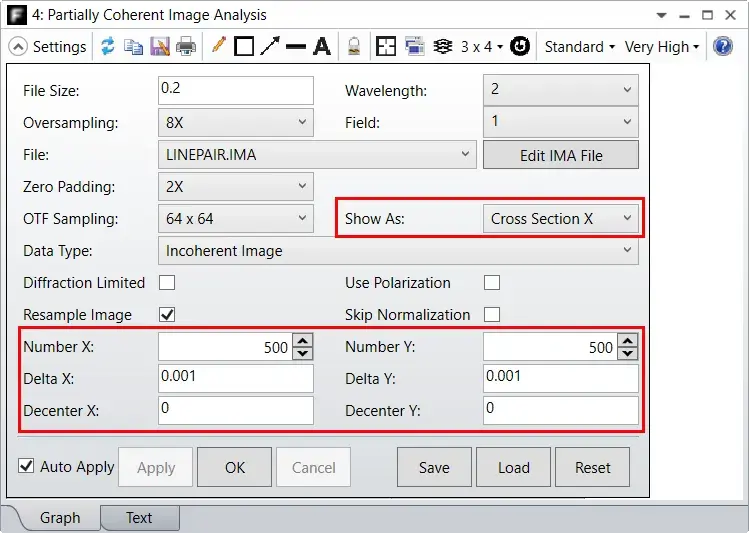Expand the Oversampling 8X dropdown
This screenshot has height=533, width=749.
point(235,123)
